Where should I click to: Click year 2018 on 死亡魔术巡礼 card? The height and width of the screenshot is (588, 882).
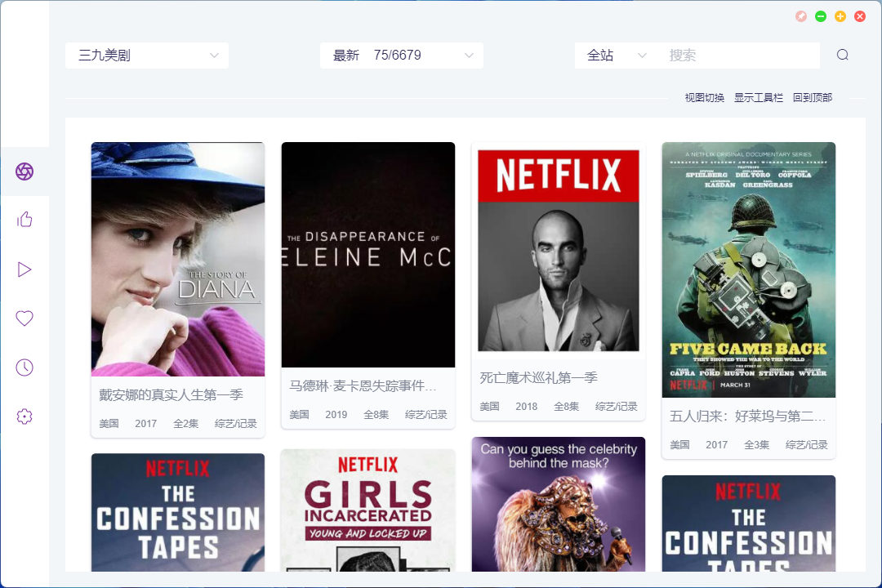[x=527, y=406]
